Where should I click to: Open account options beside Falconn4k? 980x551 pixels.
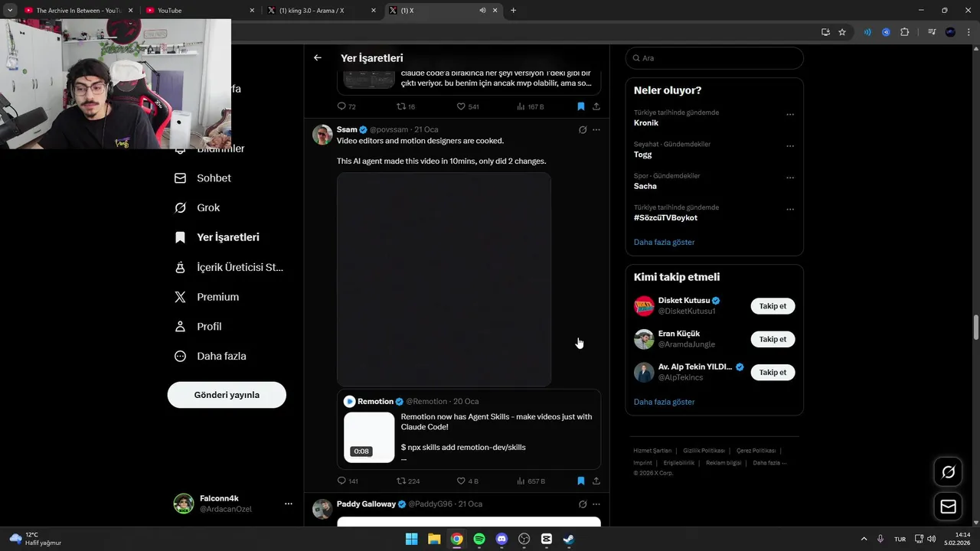(289, 504)
